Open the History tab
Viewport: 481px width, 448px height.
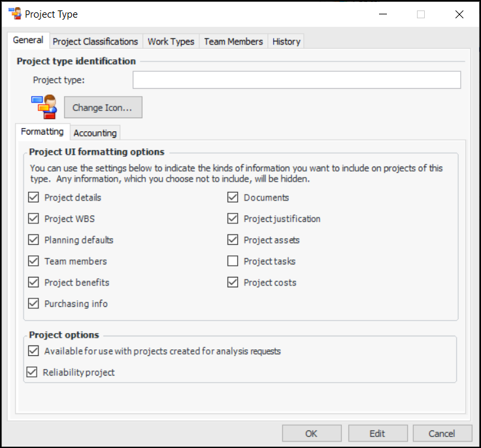pos(286,41)
